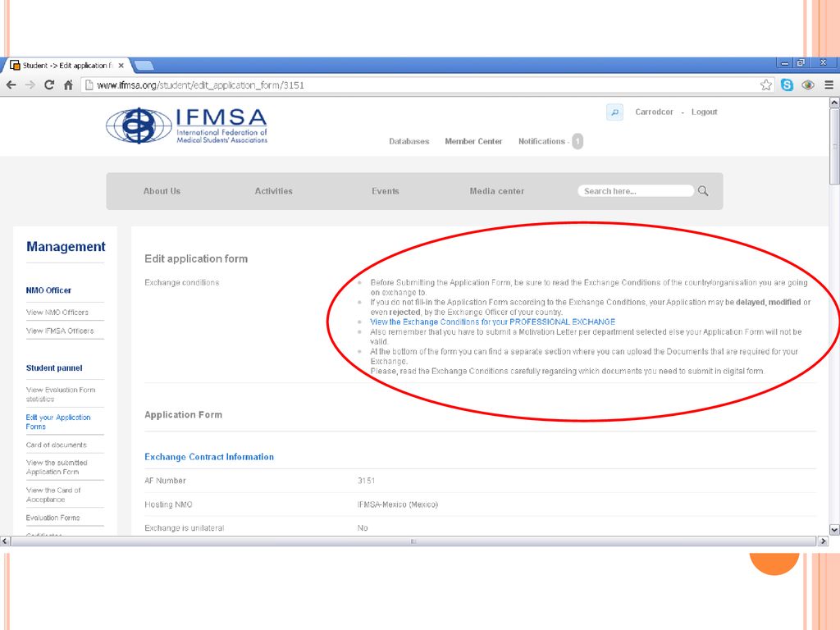Viewport: 840px width, 630px height.
Task: Open the eye extension icon in toolbar
Action: pyautogui.click(x=808, y=84)
